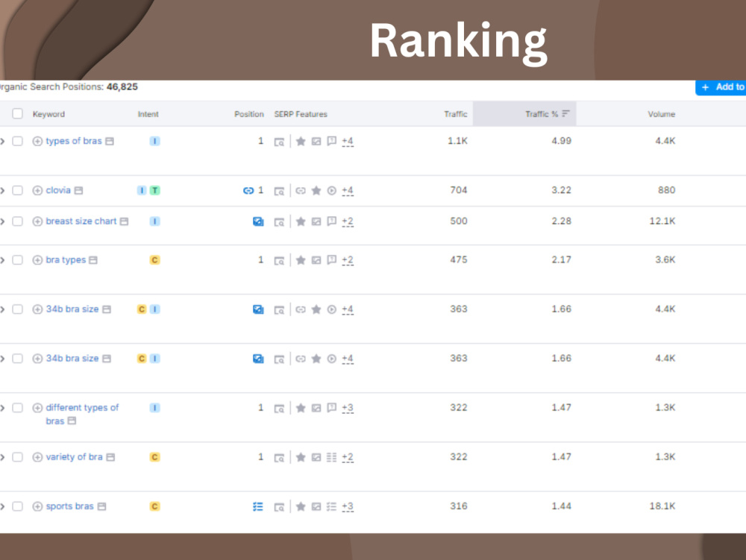Open the variety of bra keyword link
Screen dimensions: 746x560
[x=74, y=457]
